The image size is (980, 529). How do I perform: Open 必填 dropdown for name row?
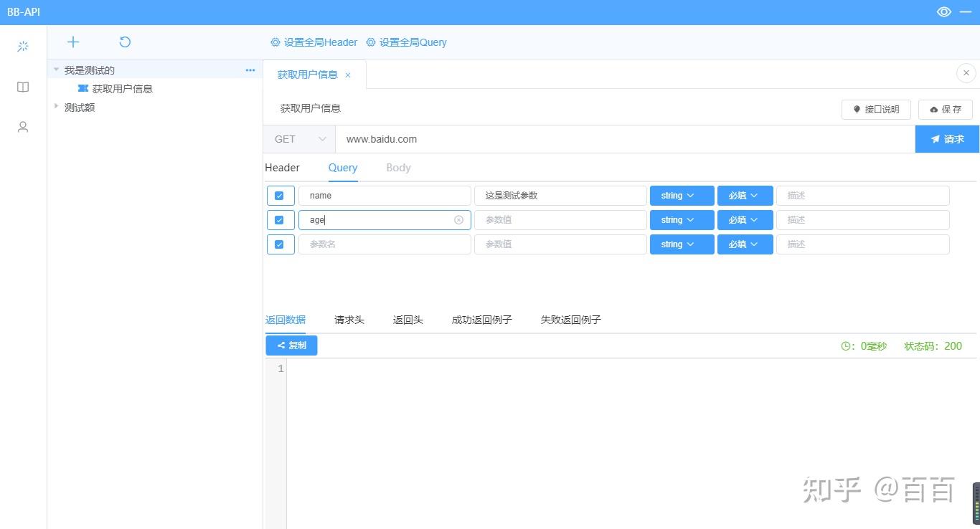(745, 196)
